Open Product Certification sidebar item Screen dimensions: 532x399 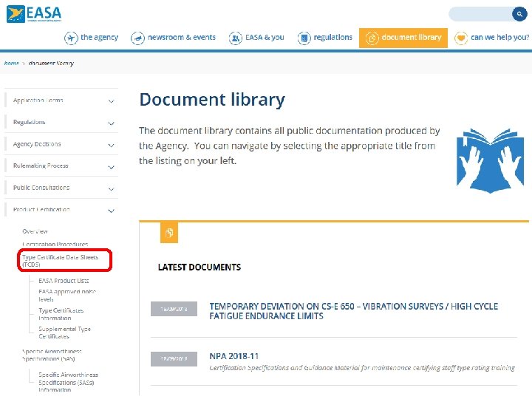click(41, 210)
